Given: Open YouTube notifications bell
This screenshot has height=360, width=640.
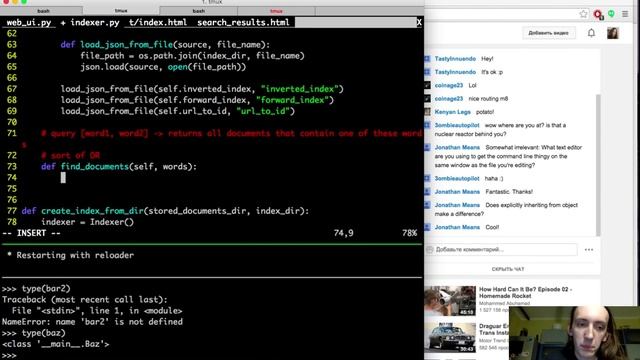Looking at the screenshot, I should point(591,33).
